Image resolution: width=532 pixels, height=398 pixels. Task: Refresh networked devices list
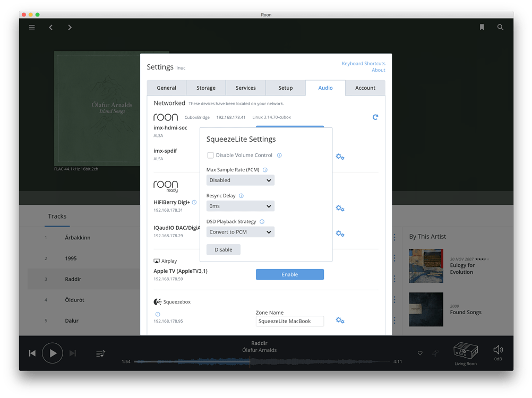point(375,117)
